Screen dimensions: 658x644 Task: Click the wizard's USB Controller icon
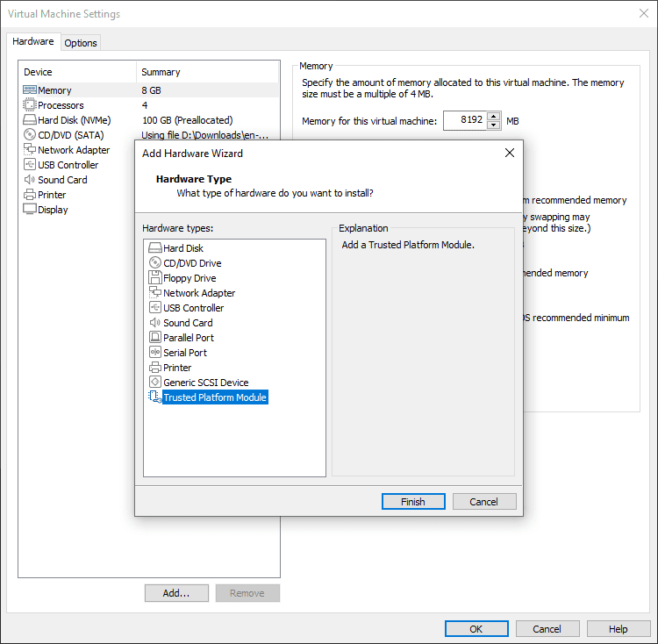155,308
